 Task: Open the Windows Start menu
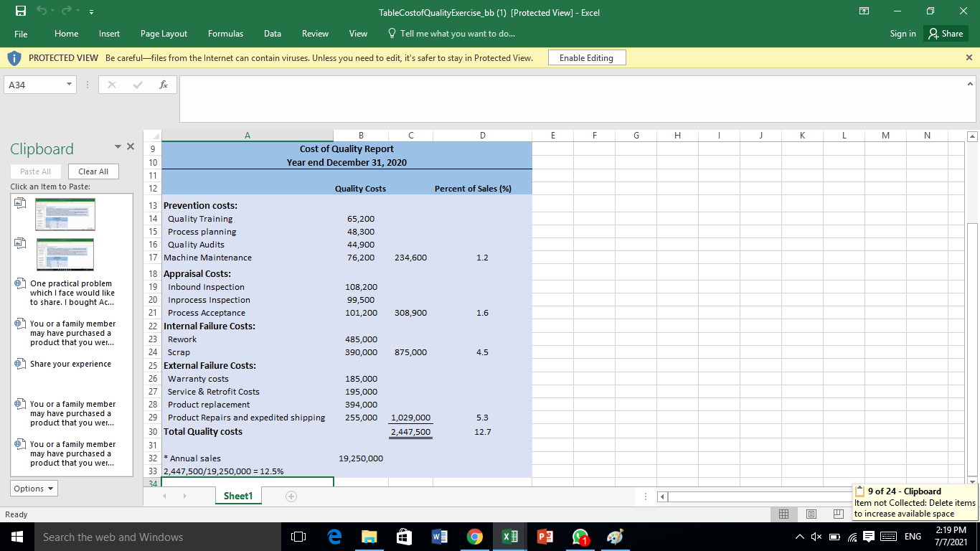pos(17,537)
